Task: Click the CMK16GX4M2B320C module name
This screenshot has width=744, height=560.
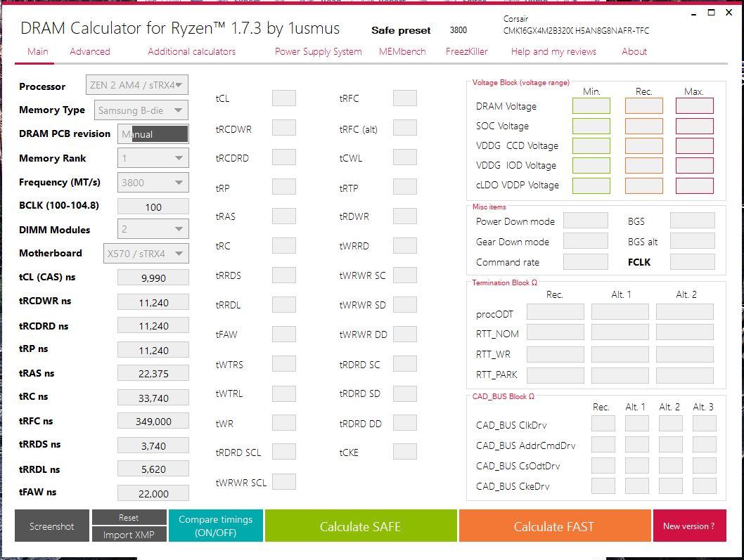Action: click(538, 31)
